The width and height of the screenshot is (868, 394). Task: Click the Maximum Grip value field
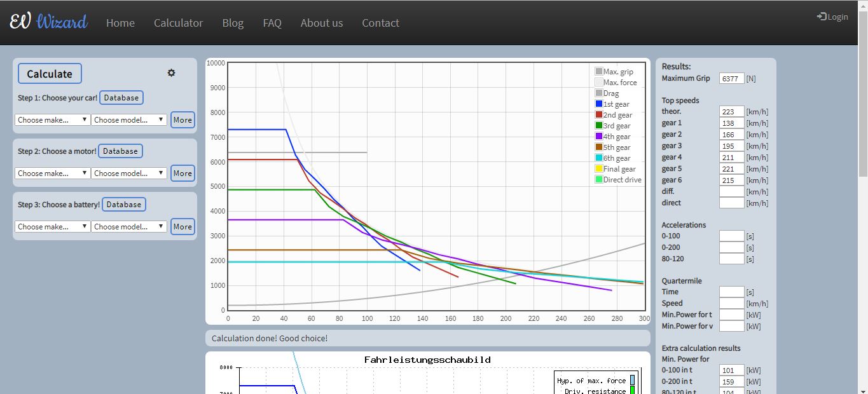[x=731, y=78]
